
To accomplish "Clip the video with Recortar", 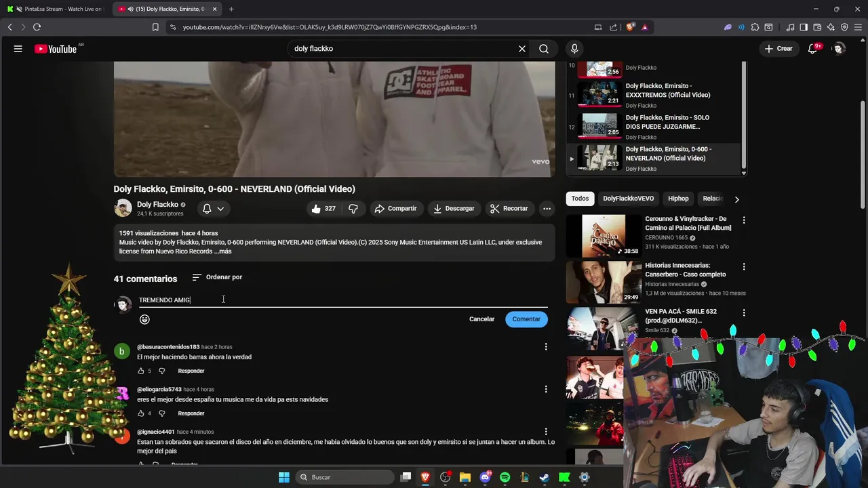I will pos(509,209).
